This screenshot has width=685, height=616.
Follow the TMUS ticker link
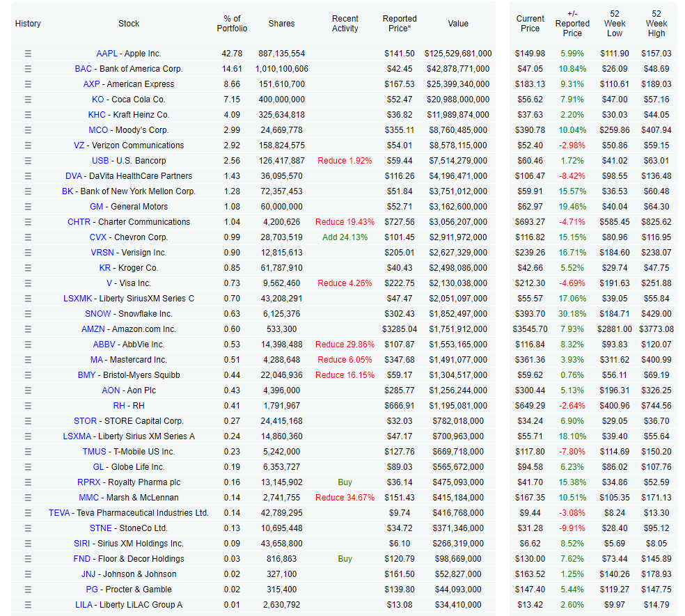tap(95, 452)
